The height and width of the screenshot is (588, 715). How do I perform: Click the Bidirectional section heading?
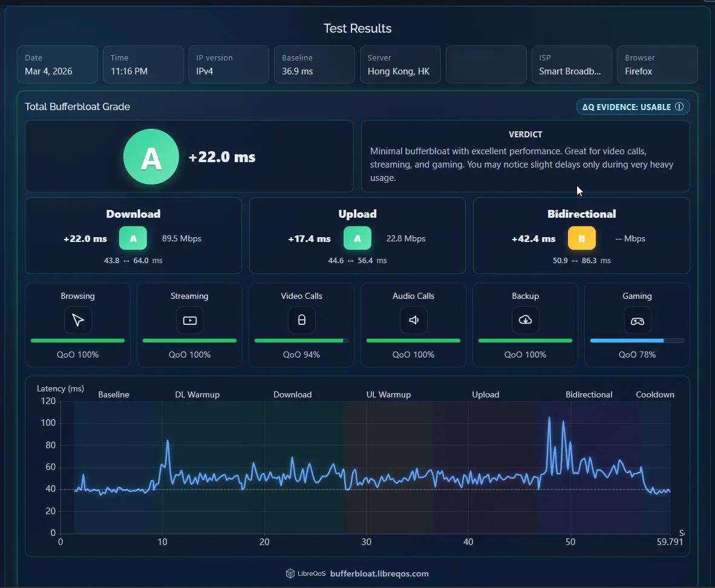click(x=581, y=214)
